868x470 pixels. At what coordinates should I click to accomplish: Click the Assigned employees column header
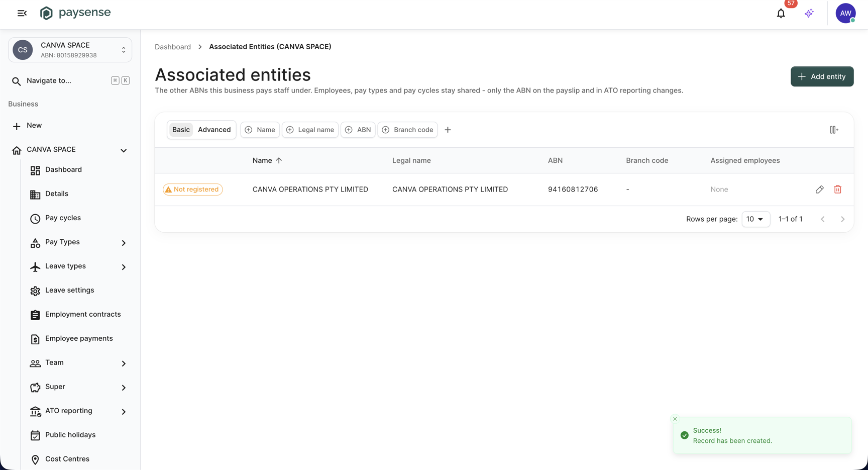click(x=745, y=160)
